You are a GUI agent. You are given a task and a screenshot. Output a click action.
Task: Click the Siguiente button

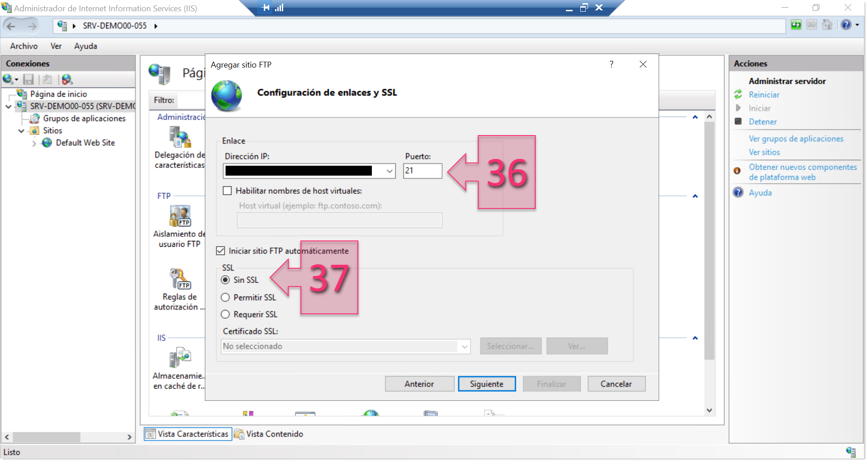click(487, 384)
